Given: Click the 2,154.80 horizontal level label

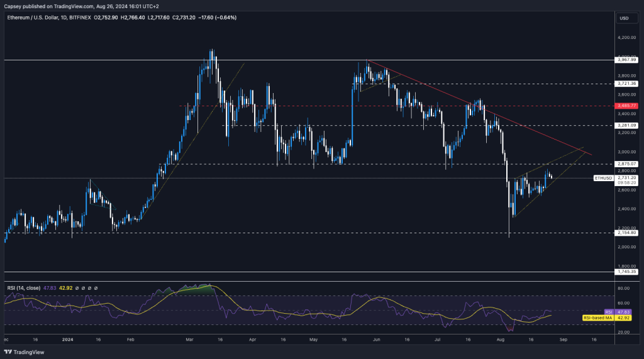Looking at the screenshot, I should (x=626, y=233).
